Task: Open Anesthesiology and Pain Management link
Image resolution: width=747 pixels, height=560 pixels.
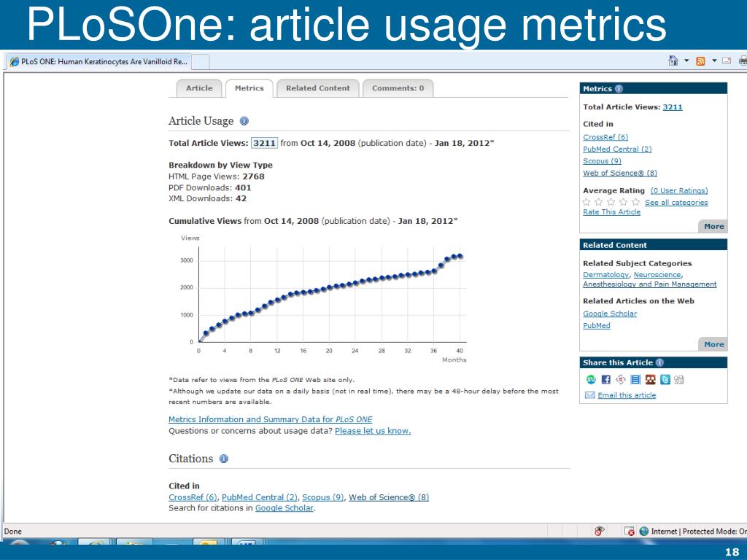Action: [650, 284]
